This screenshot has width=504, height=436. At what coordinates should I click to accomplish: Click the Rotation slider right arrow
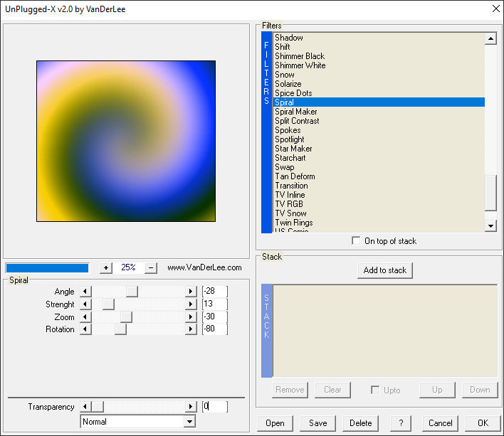[x=191, y=329]
